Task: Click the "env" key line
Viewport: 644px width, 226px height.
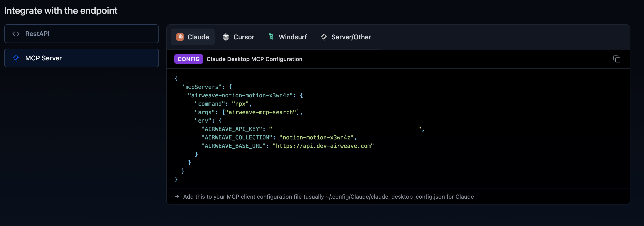Action: pyautogui.click(x=208, y=121)
